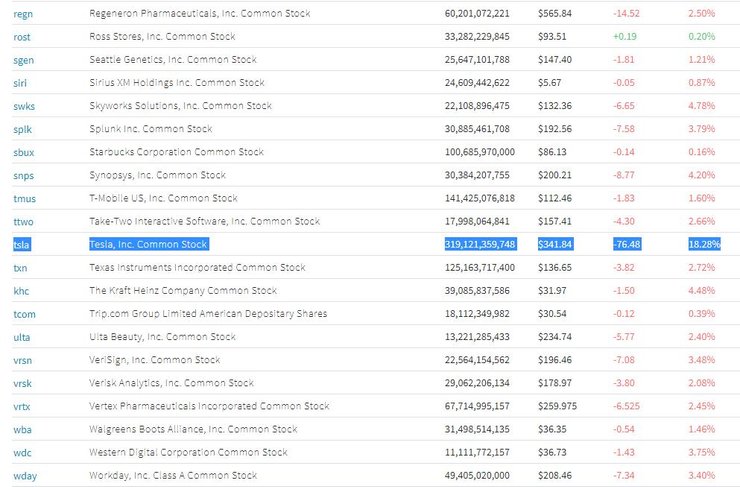Image resolution: width=740 pixels, height=487 pixels.
Task: Select the khc ticker link
Action: [x=21, y=291]
